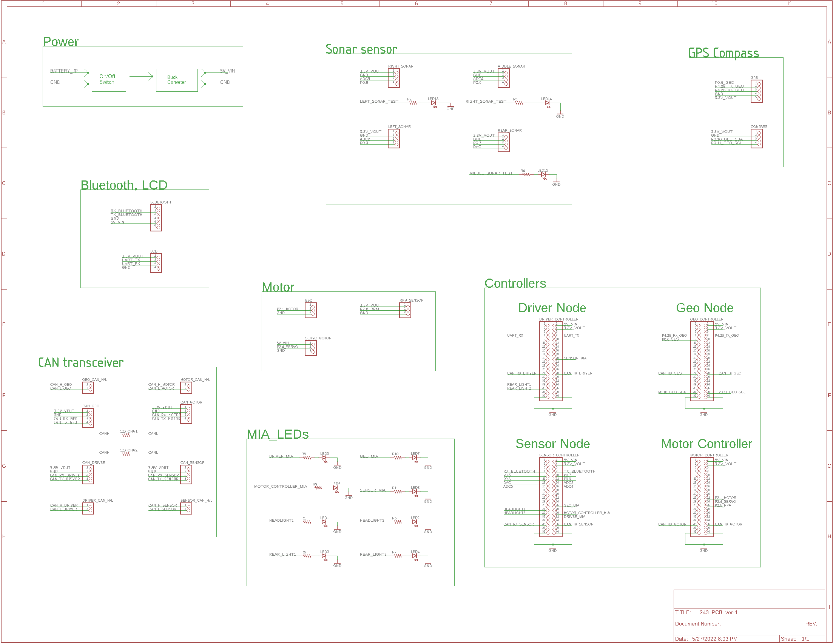Click the BATTERY_I/P input label
833x644 pixels.
64,71
